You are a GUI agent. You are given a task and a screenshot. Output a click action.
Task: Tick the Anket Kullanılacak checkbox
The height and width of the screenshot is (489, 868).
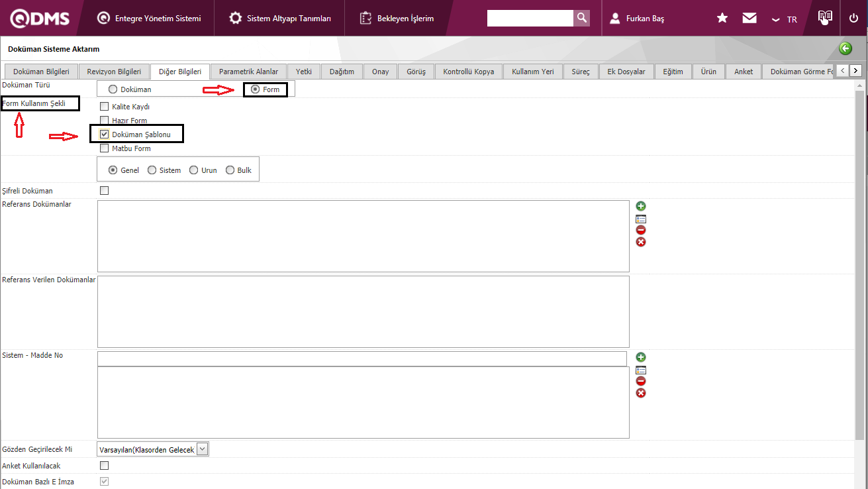pyautogui.click(x=104, y=466)
